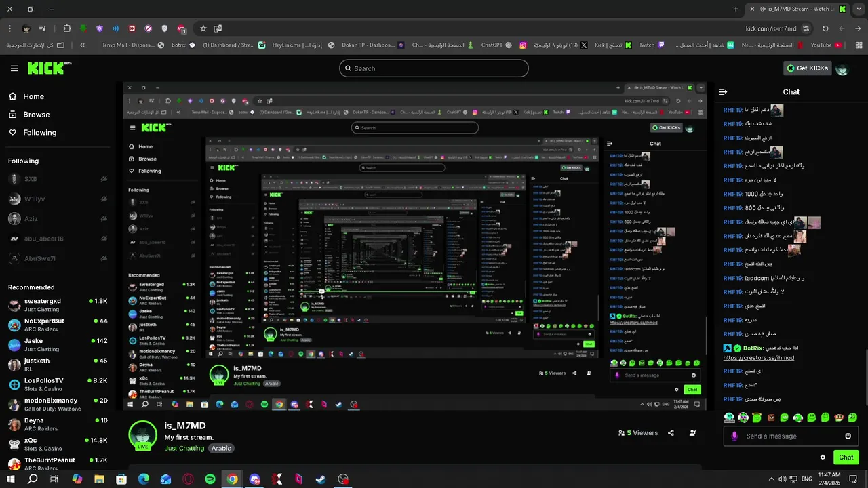
Task: Open a new browser tab with plus
Action: (x=736, y=9)
